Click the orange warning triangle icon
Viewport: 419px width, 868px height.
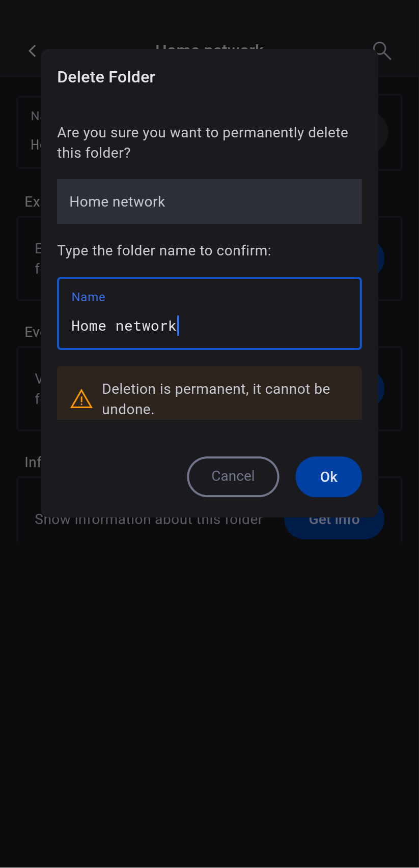81,399
